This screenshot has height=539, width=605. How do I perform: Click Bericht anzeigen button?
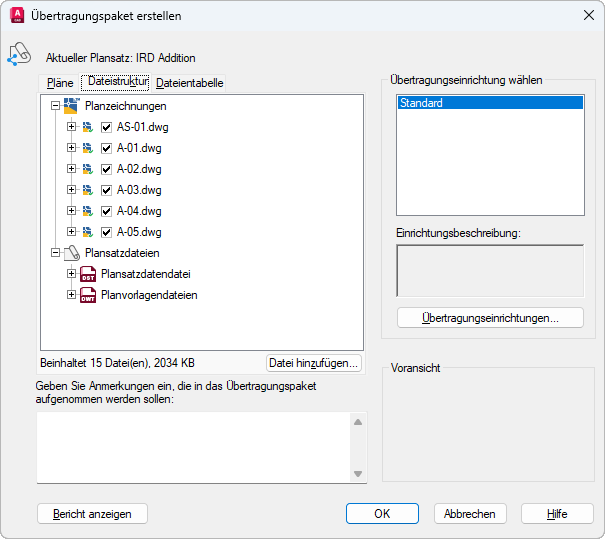(x=92, y=514)
